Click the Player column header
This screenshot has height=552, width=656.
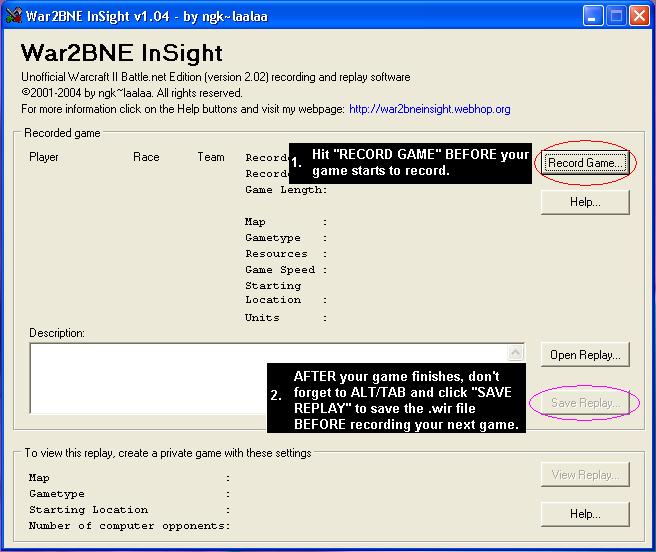44,157
